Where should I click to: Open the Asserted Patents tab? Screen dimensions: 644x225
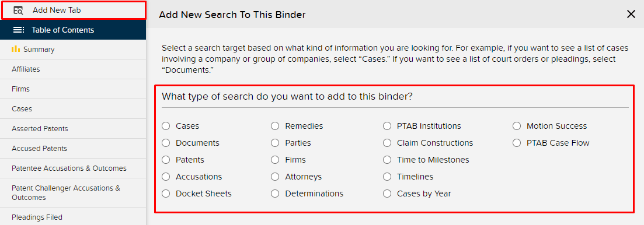[x=73, y=129]
